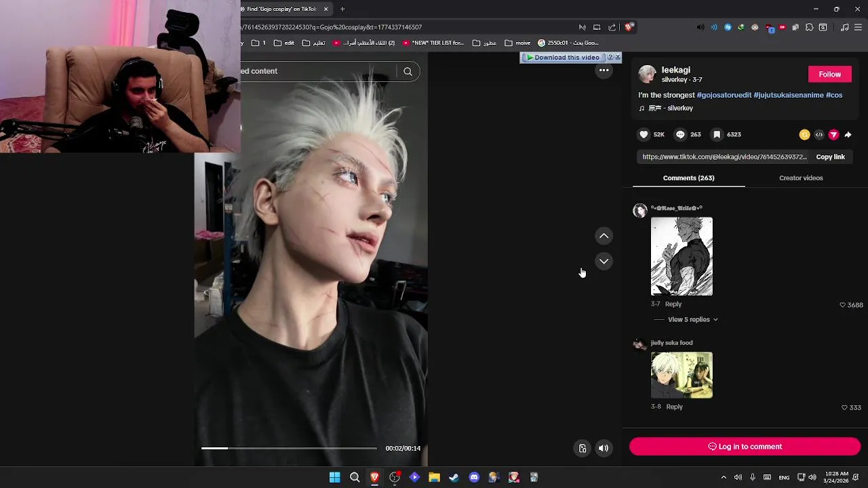Click the cast screen icon in address bar
Image resolution: width=868 pixels, height=488 pixels.
[x=597, y=27]
